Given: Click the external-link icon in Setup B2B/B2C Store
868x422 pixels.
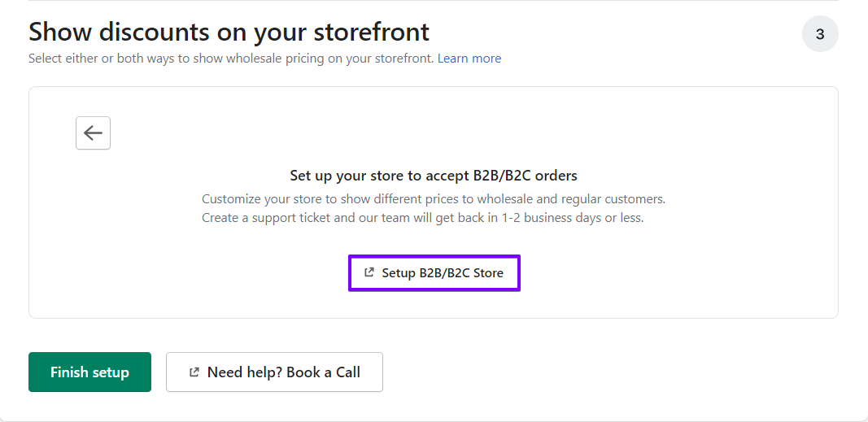Looking at the screenshot, I should coord(369,272).
